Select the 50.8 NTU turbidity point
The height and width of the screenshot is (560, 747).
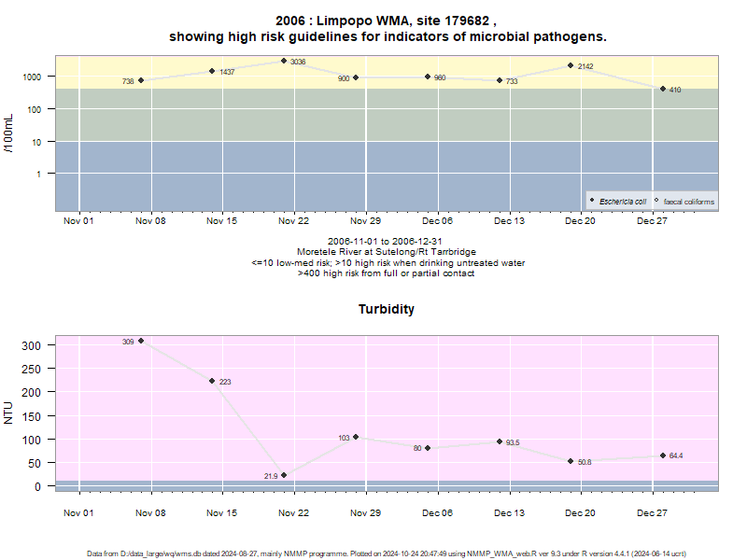[571, 461]
